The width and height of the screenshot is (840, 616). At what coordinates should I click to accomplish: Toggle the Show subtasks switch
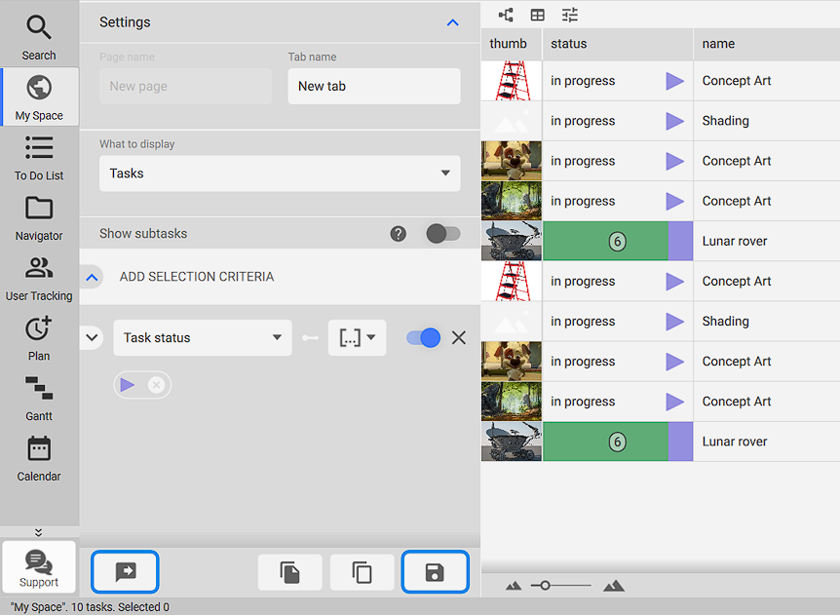443,234
